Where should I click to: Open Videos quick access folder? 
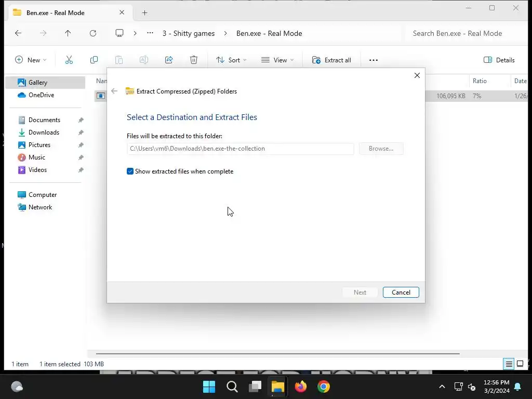click(x=37, y=170)
